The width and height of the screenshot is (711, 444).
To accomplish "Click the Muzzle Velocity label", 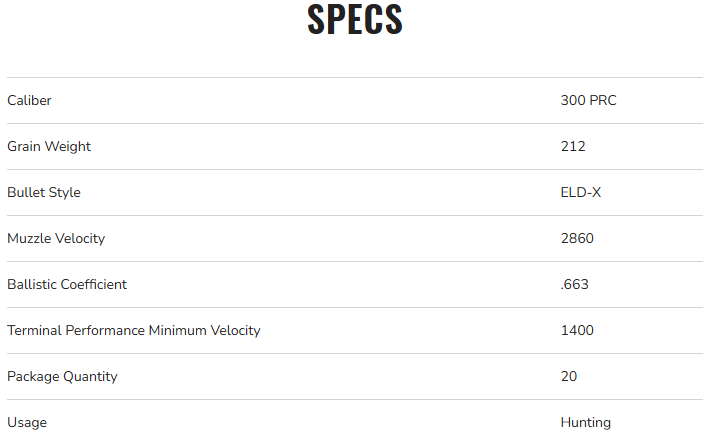I will pos(56,238).
